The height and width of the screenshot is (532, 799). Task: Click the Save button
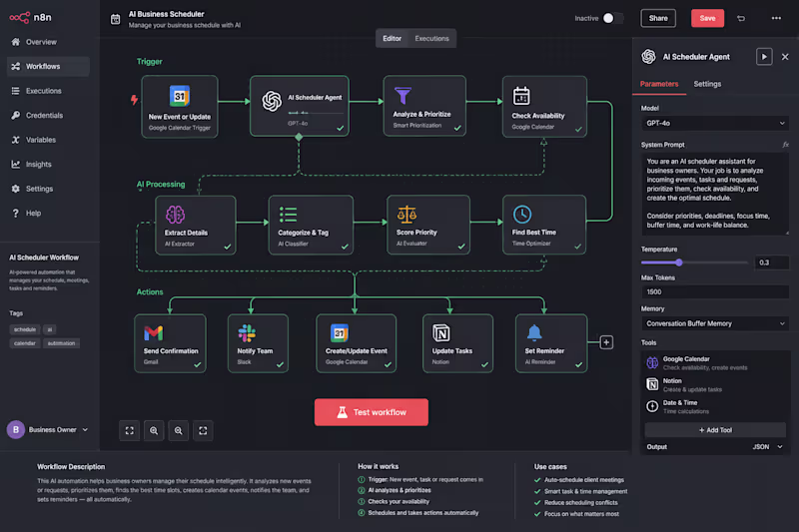click(x=707, y=18)
